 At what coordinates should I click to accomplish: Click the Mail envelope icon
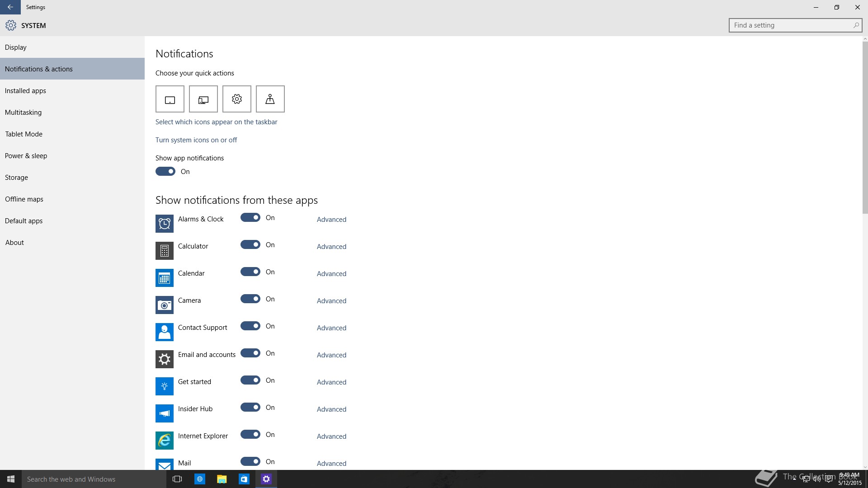[165, 465]
